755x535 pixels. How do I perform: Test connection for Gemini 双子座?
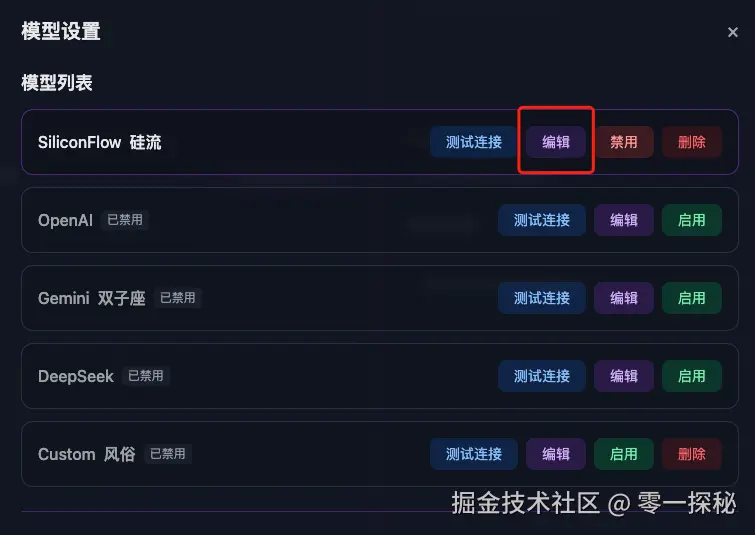pyautogui.click(x=542, y=298)
